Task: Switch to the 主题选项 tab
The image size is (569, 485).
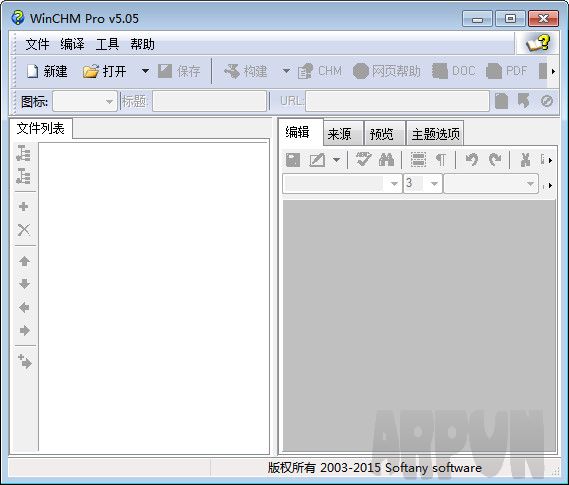Action: tap(435, 134)
